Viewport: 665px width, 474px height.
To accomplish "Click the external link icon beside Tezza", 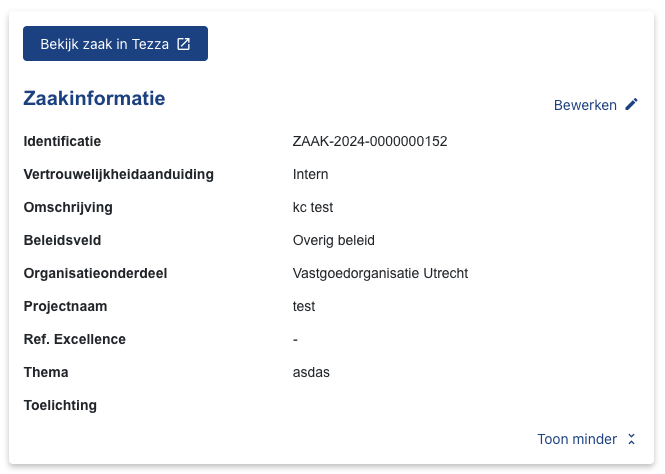I will pyautogui.click(x=183, y=44).
